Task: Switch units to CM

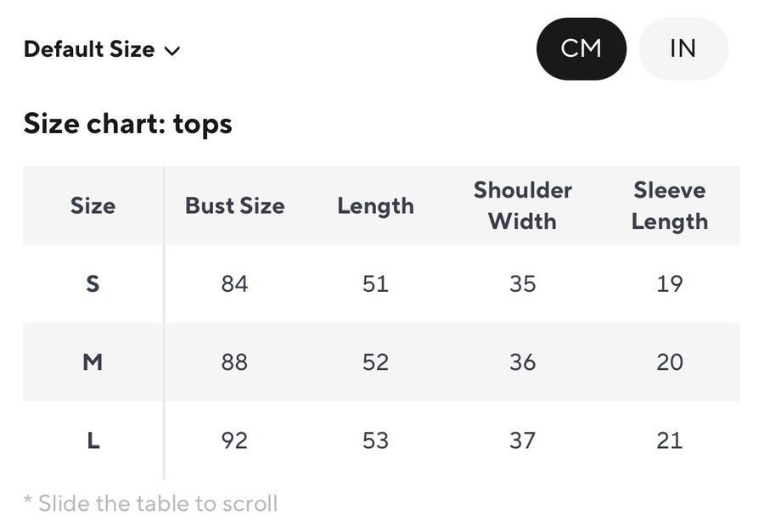Action: pos(581,49)
